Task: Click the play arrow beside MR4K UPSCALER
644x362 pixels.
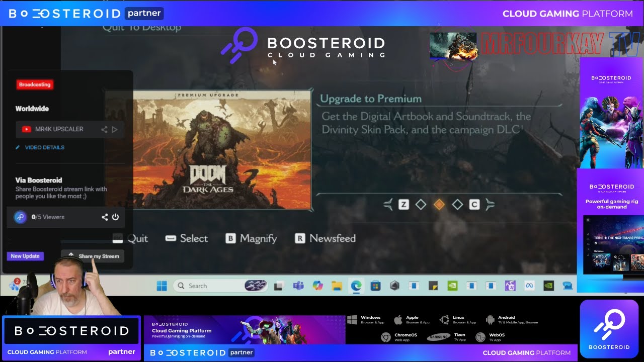Action: point(115,129)
